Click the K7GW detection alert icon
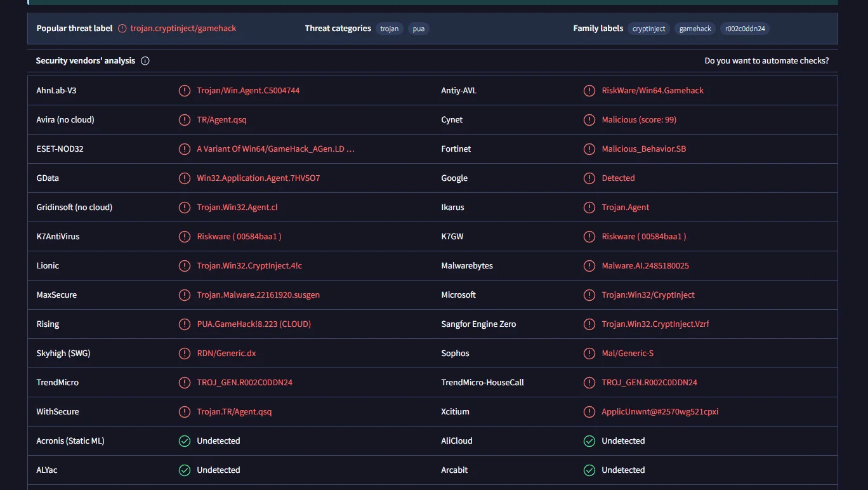 click(589, 237)
